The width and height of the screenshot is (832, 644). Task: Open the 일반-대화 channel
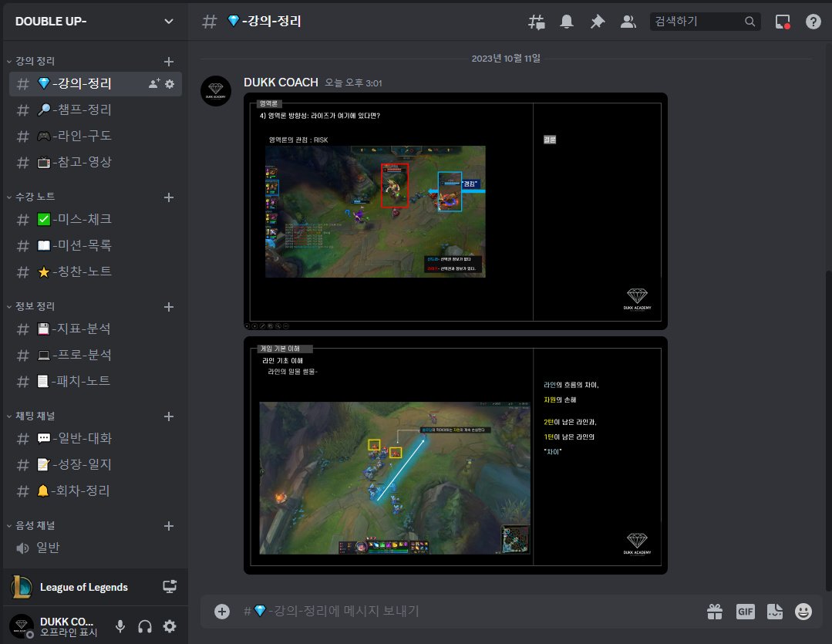[96, 439]
